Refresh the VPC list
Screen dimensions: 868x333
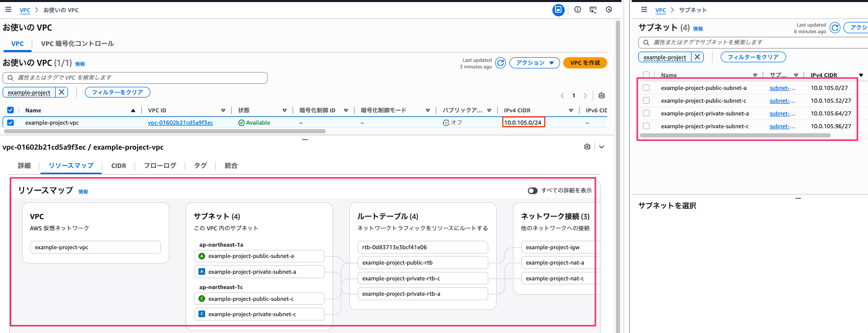pos(500,63)
